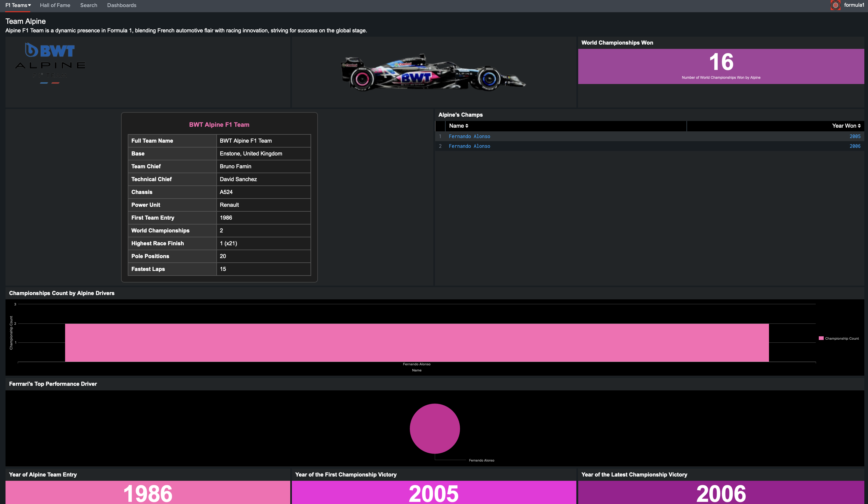Click the 2005 first championship panel value
Image resolution: width=868 pixels, height=504 pixels.
coord(433,493)
